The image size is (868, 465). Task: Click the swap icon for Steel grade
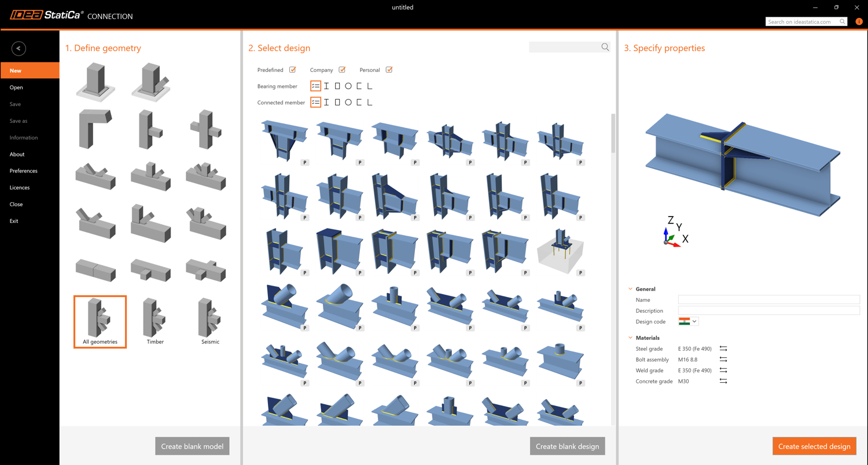pos(723,349)
